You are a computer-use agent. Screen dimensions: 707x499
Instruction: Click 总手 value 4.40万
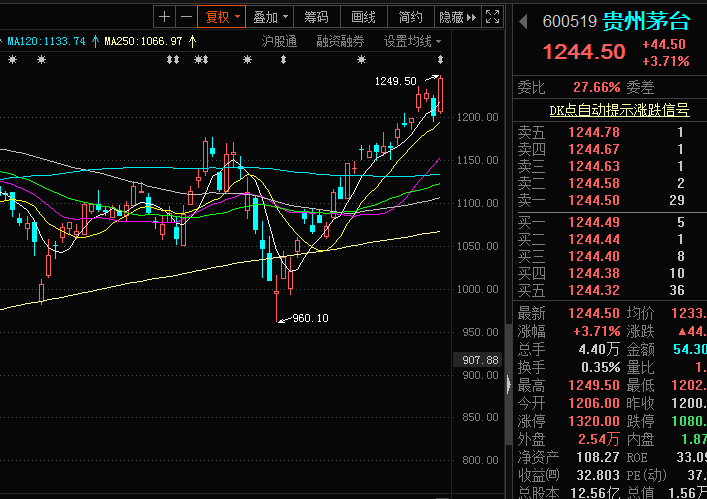599,349
